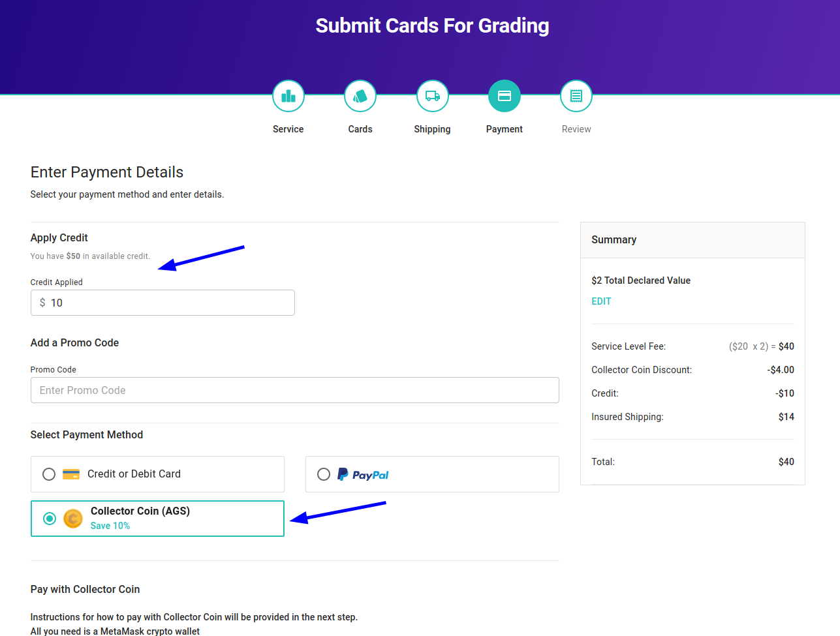This screenshot has height=636, width=840.
Task: Click the Credit Applied amount field
Action: [163, 303]
